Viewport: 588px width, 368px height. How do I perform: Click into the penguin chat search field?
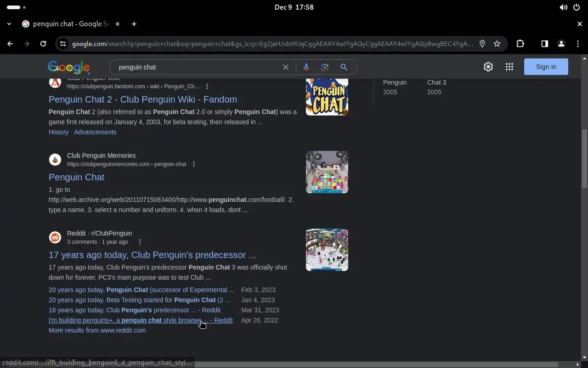pos(198,67)
